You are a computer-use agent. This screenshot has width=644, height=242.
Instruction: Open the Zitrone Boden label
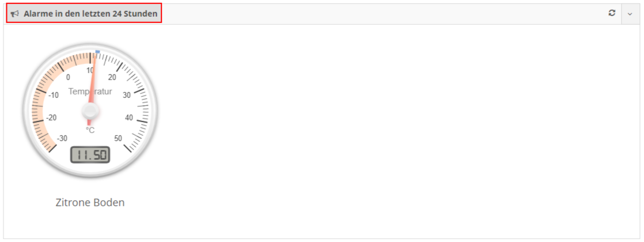90,203
